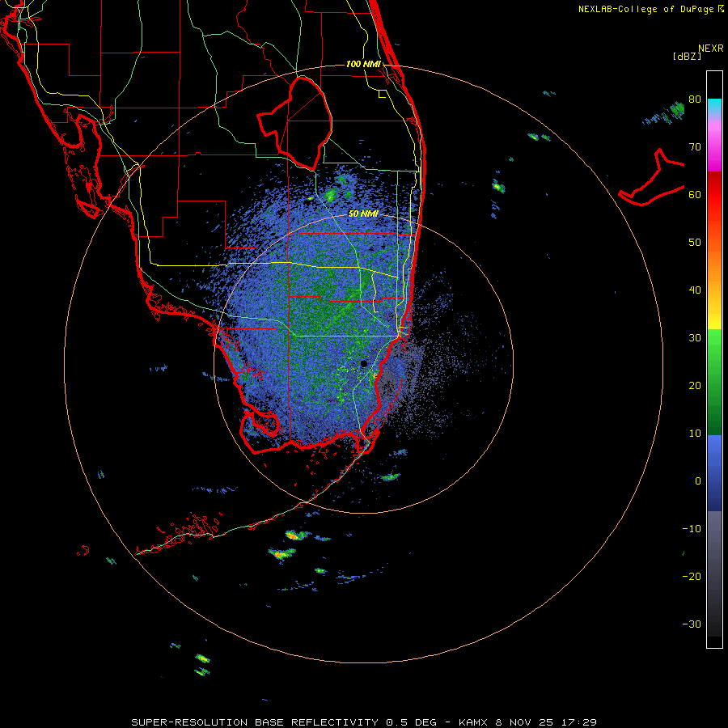Click the green segment of the color bar
728x728 pixels.
(714, 382)
